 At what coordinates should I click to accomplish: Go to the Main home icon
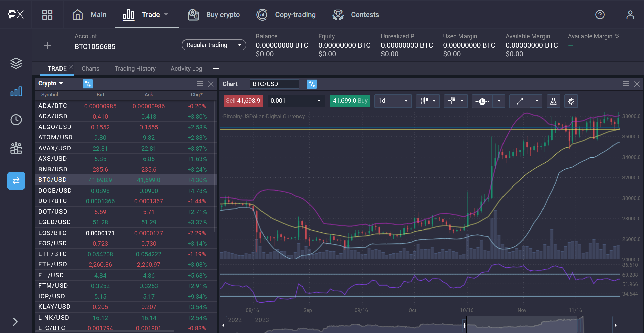(78, 15)
